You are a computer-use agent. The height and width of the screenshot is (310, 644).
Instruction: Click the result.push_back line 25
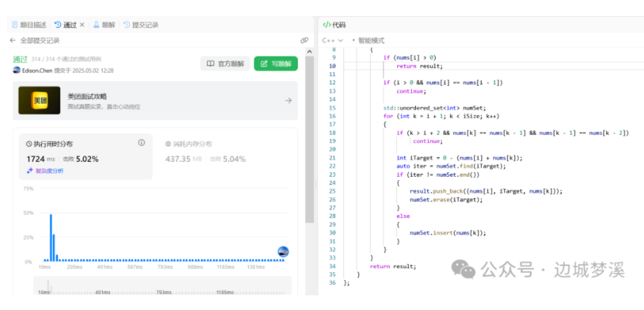click(x=486, y=191)
